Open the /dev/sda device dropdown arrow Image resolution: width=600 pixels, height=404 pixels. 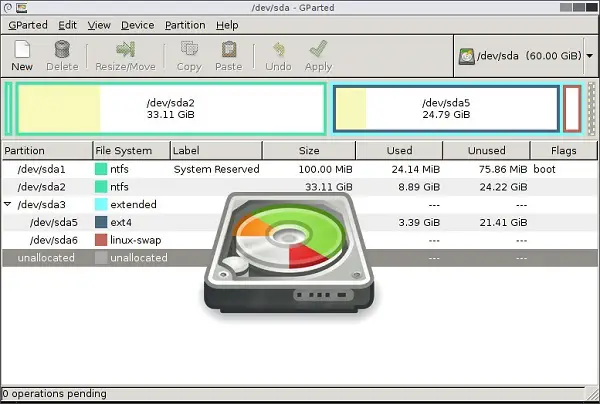click(x=590, y=56)
